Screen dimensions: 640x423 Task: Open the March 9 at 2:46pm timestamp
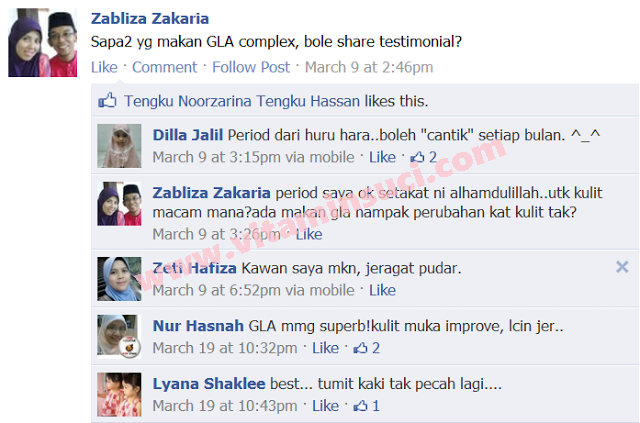369,67
